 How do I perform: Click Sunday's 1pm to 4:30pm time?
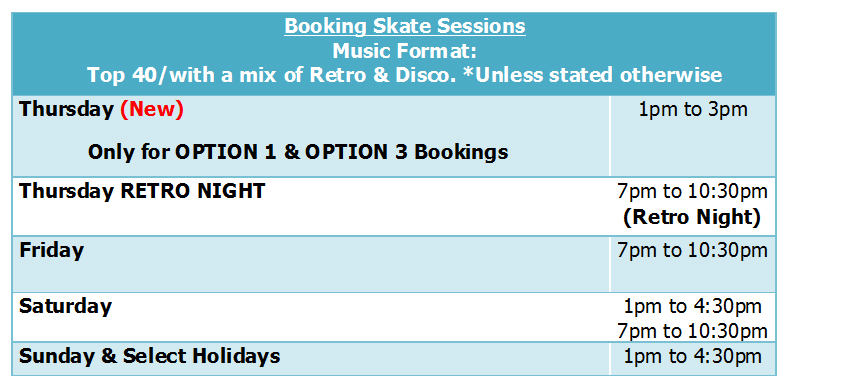coord(693,356)
